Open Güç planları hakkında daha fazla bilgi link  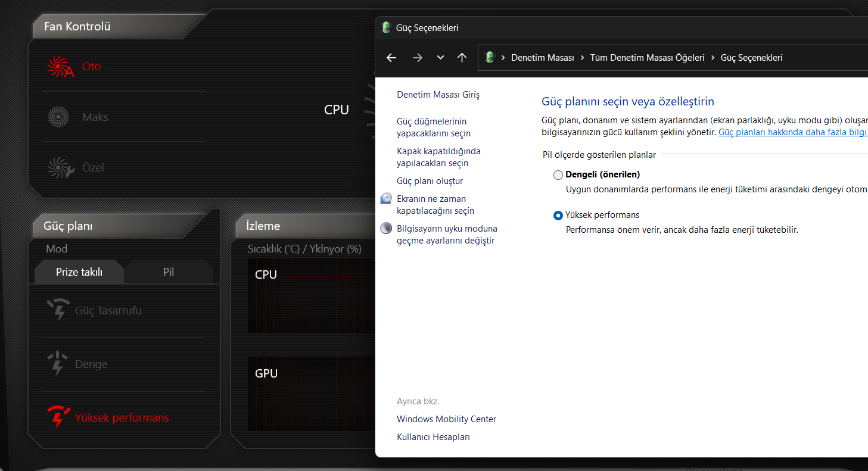[x=793, y=132]
